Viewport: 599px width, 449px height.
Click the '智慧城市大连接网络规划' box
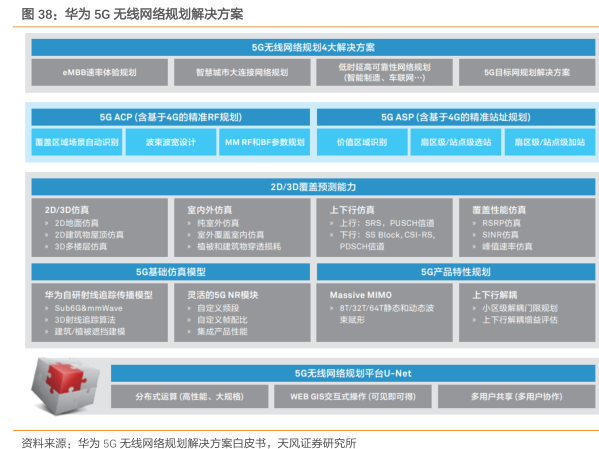point(242,72)
